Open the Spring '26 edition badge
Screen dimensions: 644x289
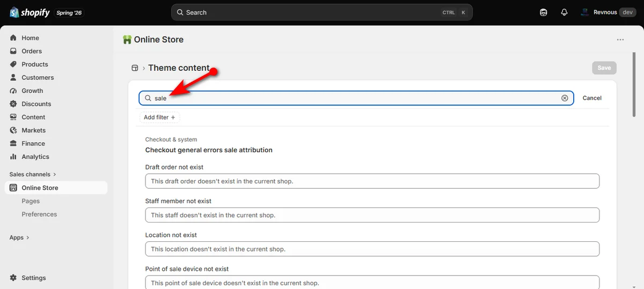[69, 12]
